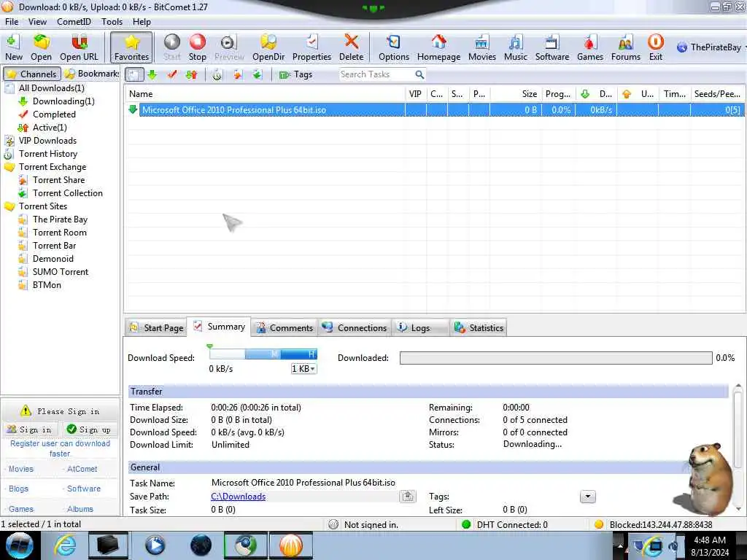Open the CometID menu
Image resolution: width=747 pixels, height=560 pixels.
click(x=74, y=21)
